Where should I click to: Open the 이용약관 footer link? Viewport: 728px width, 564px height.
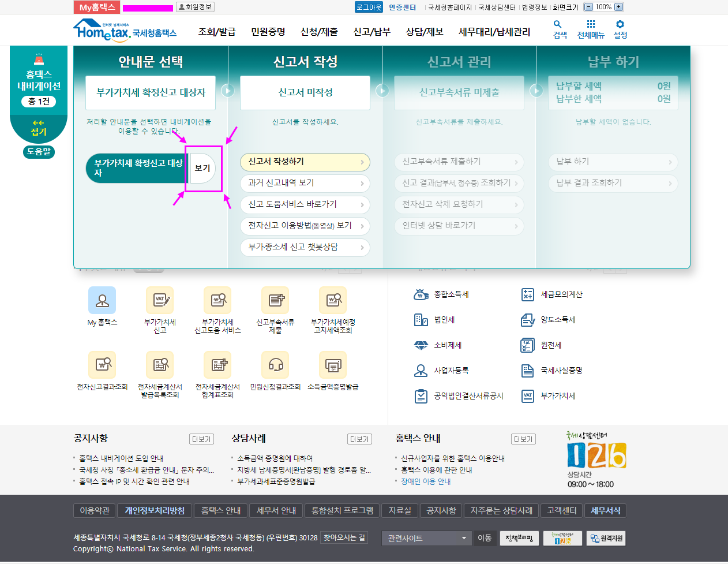point(95,511)
